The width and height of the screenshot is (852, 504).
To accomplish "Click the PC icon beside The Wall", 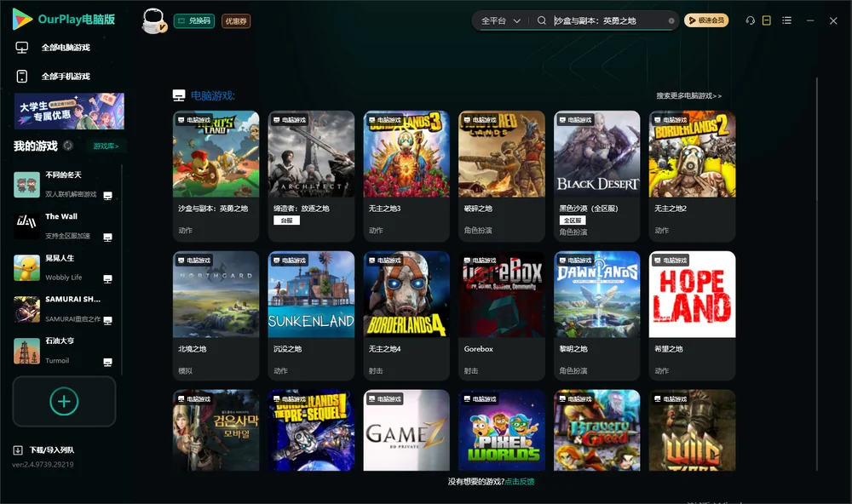I will [107, 238].
